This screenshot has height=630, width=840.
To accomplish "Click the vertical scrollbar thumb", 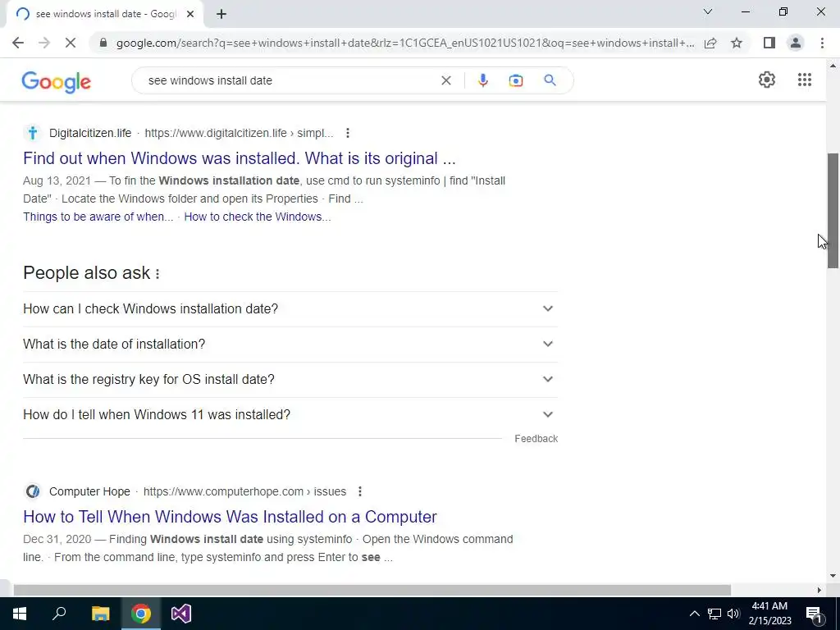I will coord(833,211).
